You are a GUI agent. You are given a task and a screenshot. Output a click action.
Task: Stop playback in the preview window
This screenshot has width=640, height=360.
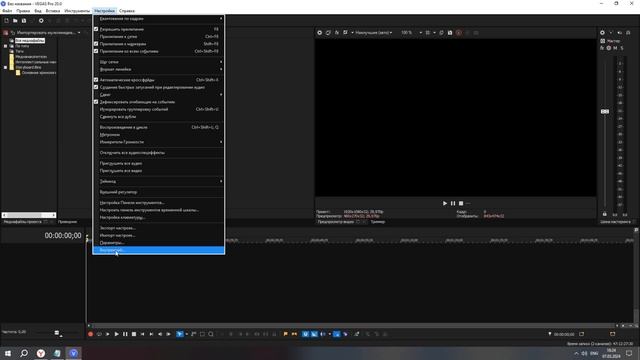(461, 203)
